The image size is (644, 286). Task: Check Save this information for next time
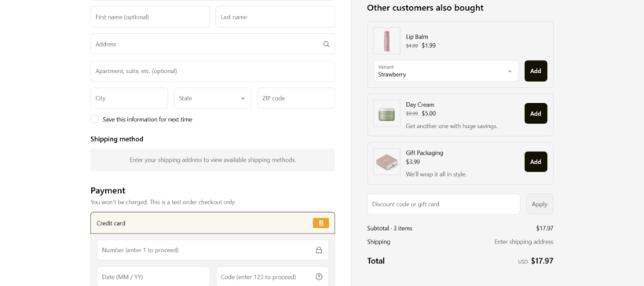pyautogui.click(x=94, y=119)
